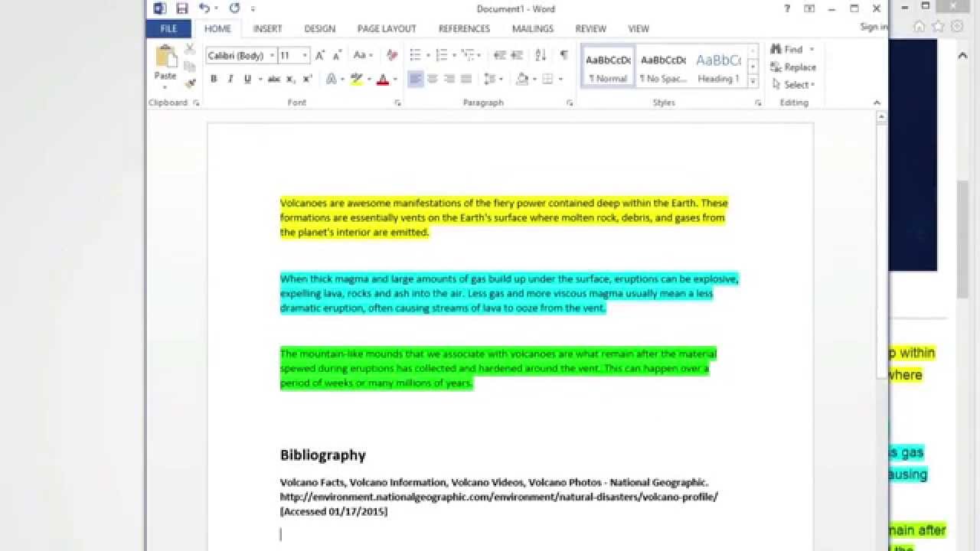Increase paragraph indent
The width and height of the screenshot is (980, 551).
tap(517, 55)
